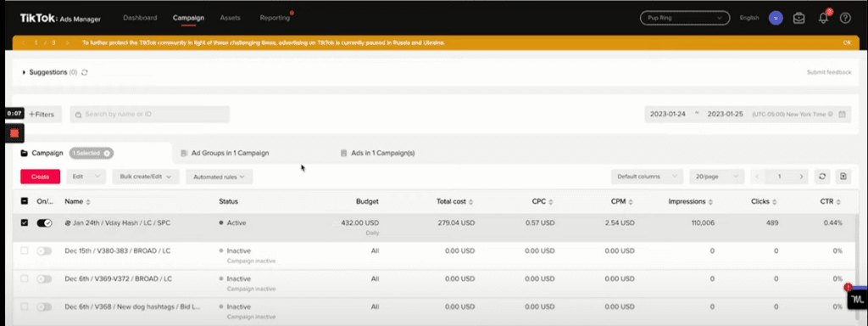
Task: Click the TikTok Ads Manager logo
Action: tap(60, 19)
